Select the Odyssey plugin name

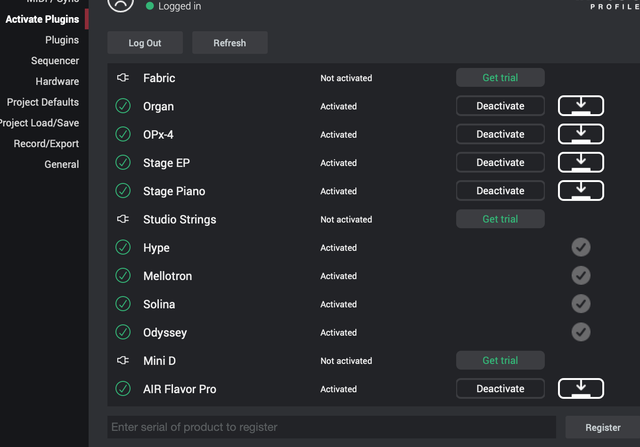[x=165, y=333]
